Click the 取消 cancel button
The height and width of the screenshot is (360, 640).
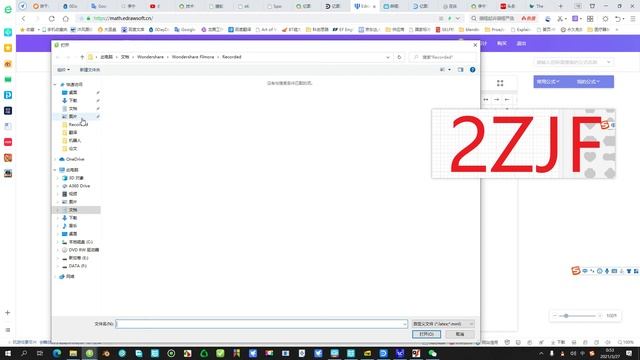(460, 334)
